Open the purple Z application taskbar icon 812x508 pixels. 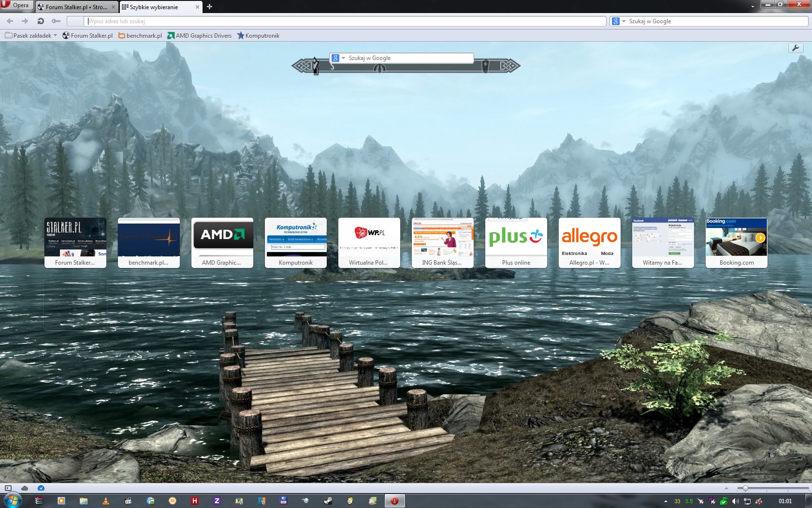tap(217, 501)
